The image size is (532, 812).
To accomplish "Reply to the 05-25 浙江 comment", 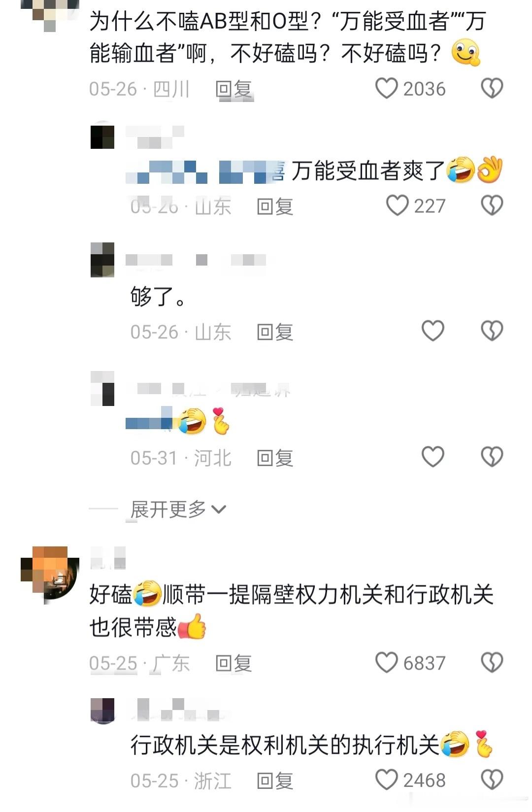I will (x=275, y=780).
